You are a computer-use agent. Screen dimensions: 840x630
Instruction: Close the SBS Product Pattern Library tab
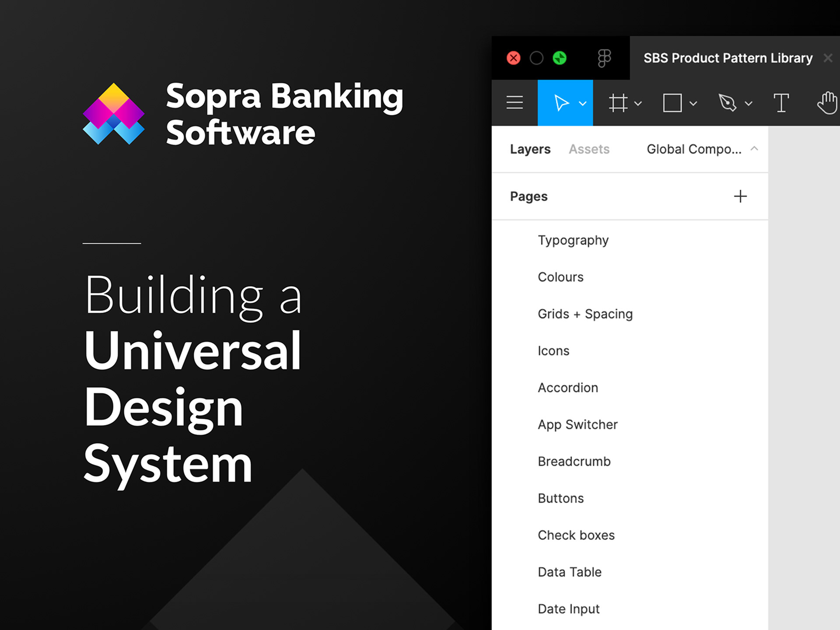pos(828,58)
